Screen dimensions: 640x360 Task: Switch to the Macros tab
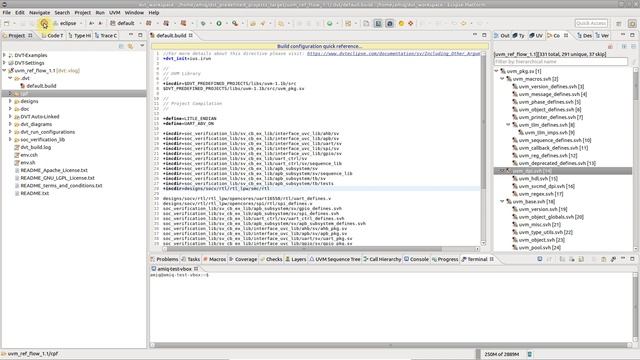(214, 259)
